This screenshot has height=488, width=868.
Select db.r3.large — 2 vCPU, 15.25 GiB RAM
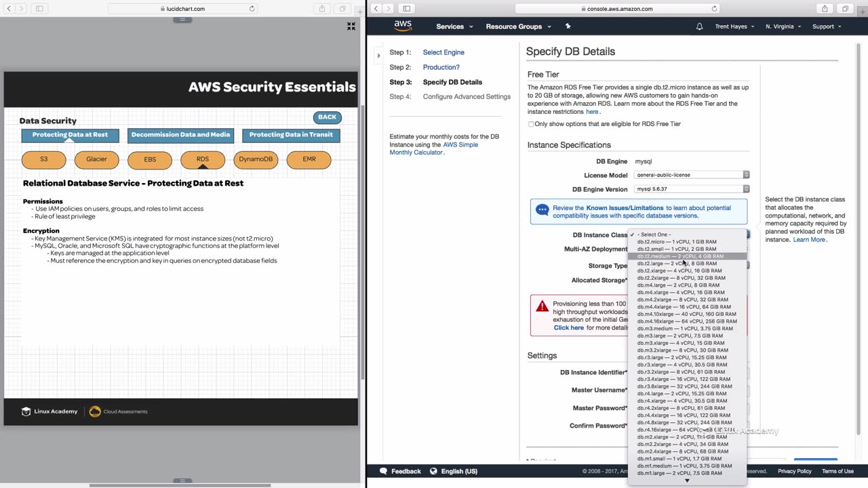(687, 357)
